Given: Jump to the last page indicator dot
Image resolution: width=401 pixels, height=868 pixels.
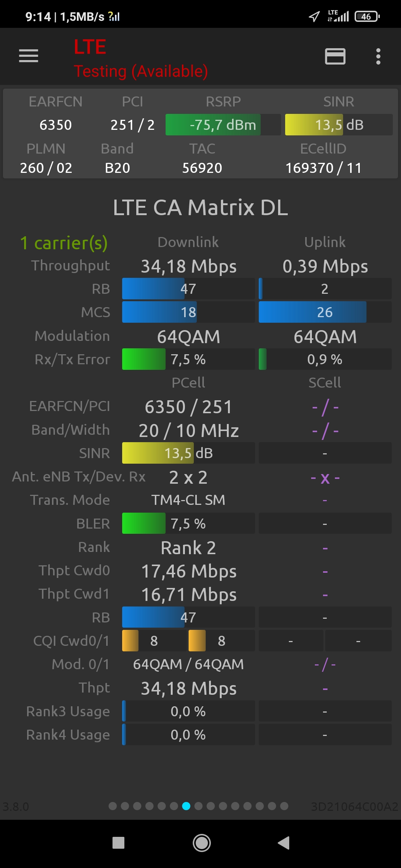Looking at the screenshot, I should click(x=284, y=806).
